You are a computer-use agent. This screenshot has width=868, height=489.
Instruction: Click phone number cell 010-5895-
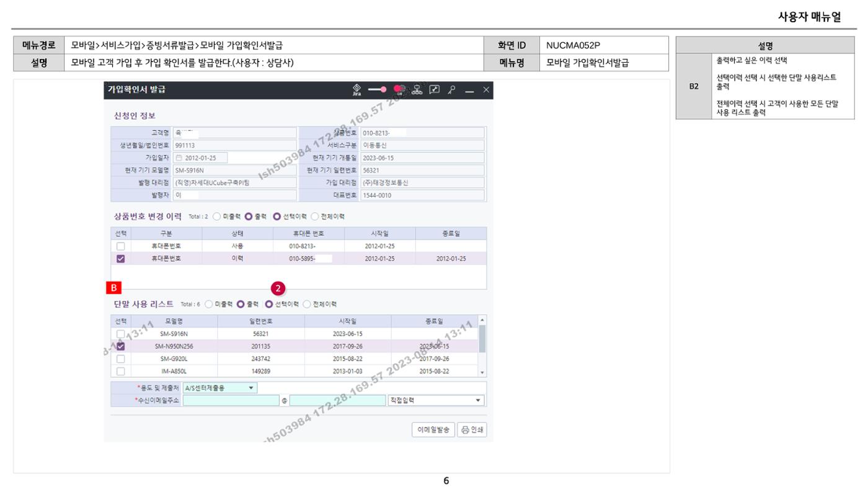click(x=309, y=259)
